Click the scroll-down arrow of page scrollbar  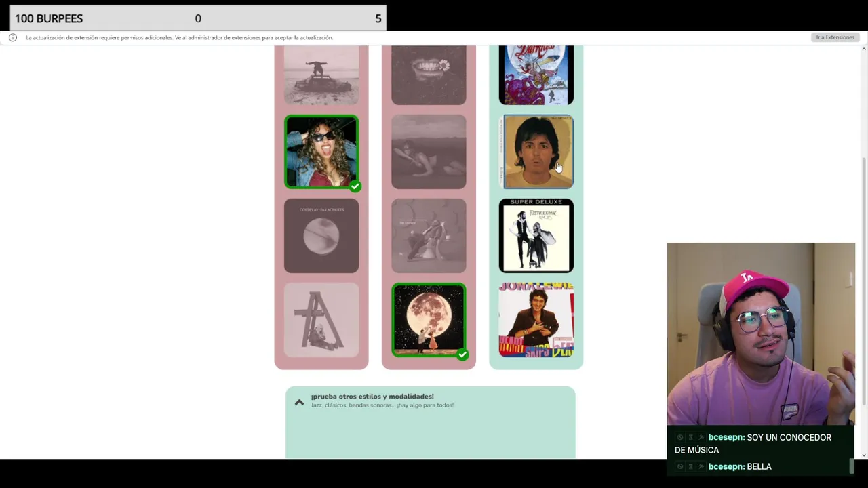point(863,455)
